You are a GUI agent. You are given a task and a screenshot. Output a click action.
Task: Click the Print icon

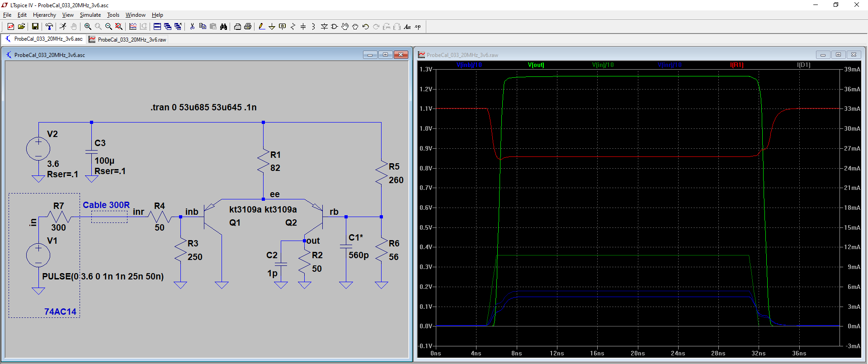coord(248,27)
